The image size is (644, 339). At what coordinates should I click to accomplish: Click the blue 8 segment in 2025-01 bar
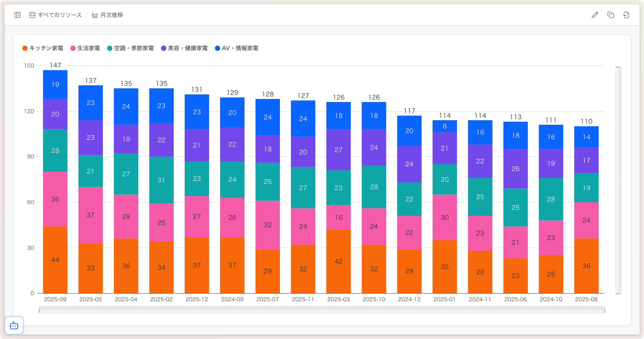tap(444, 126)
